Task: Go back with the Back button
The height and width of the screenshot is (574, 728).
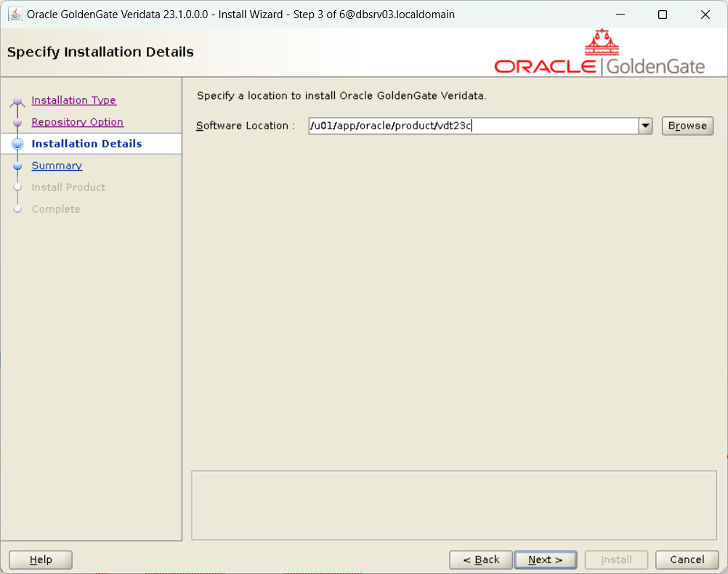Action: click(x=481, y=559)
